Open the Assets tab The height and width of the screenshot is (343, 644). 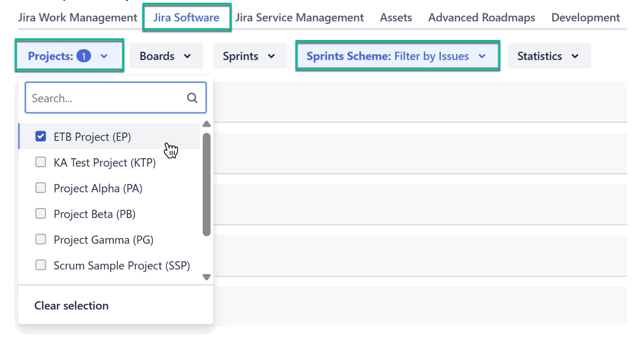[396, 17]
